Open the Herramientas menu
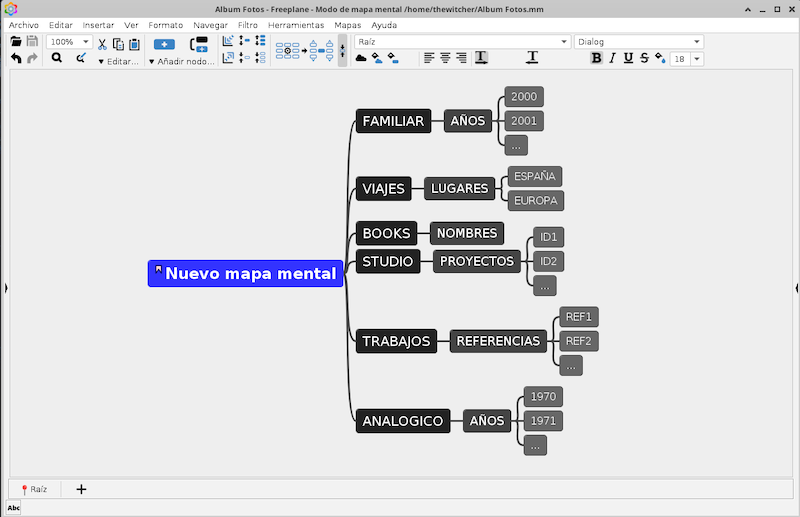Viewport: 800px width, 517px height. click(296, 24)
